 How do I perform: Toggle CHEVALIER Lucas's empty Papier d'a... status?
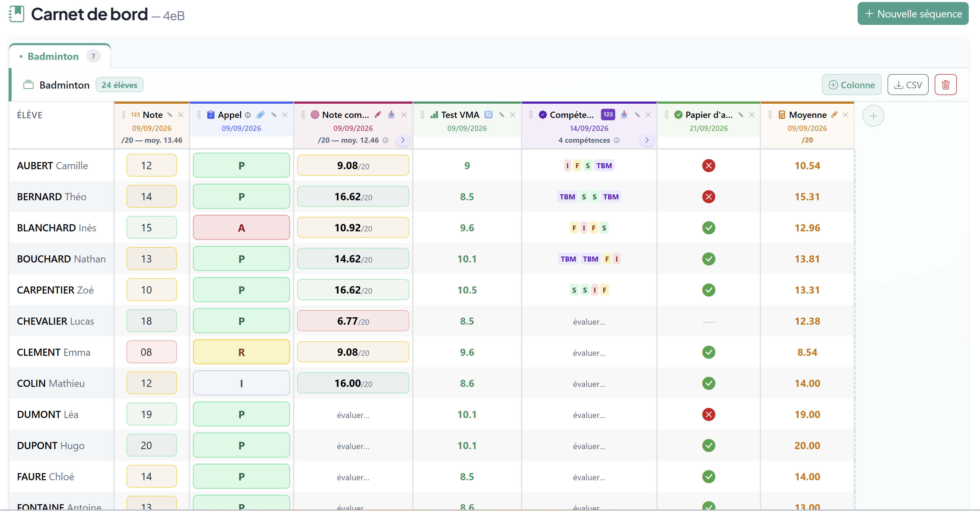[x=708, y=322]
